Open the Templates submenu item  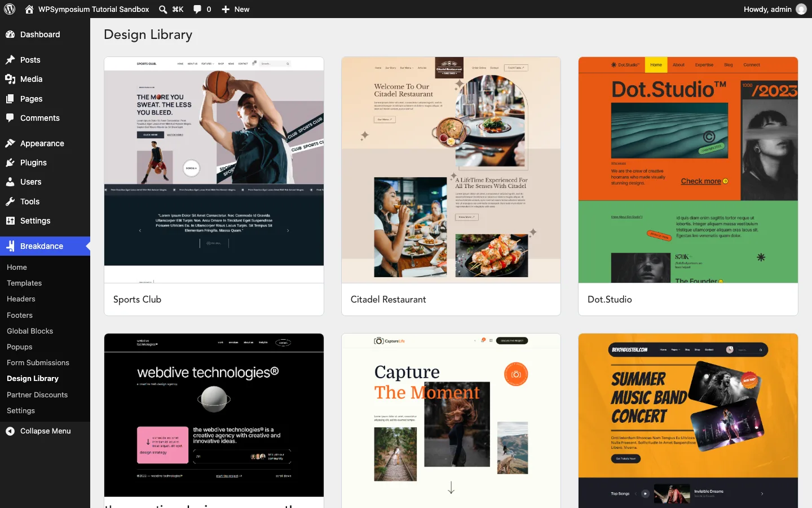[24, 283]
